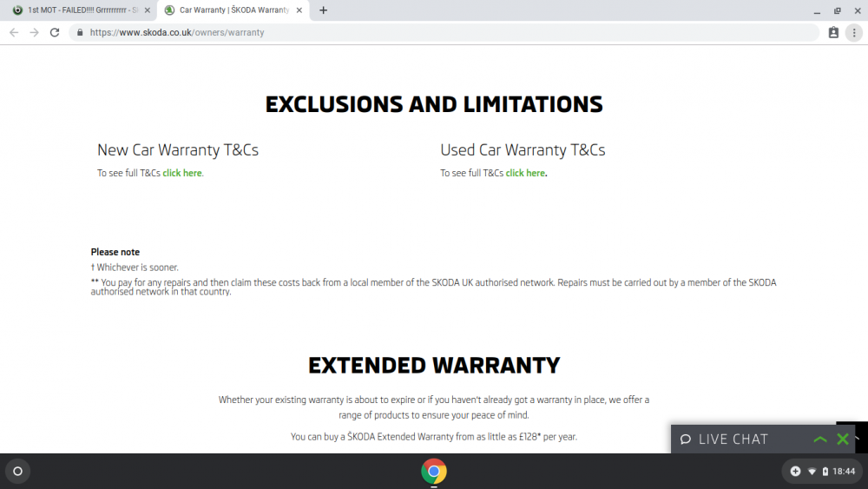Open Wi-Fi status in system tray
Screen dimensions: 868x489
tap(812, 472)
